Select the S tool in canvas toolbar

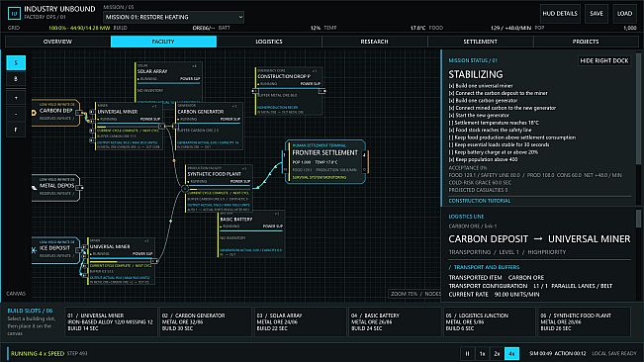coord(16,62)
